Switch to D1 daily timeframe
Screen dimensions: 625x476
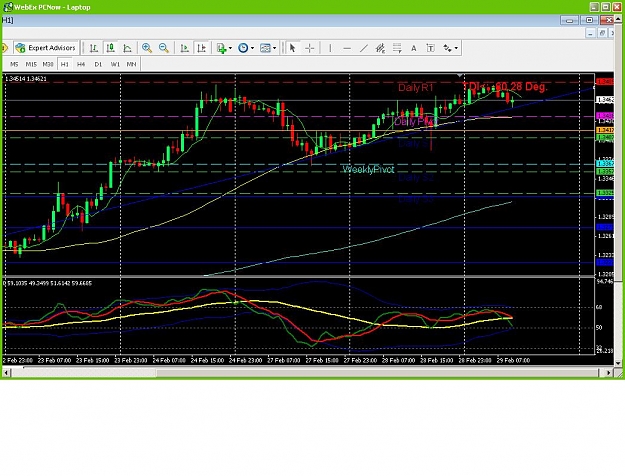click(x=98, y=64)
